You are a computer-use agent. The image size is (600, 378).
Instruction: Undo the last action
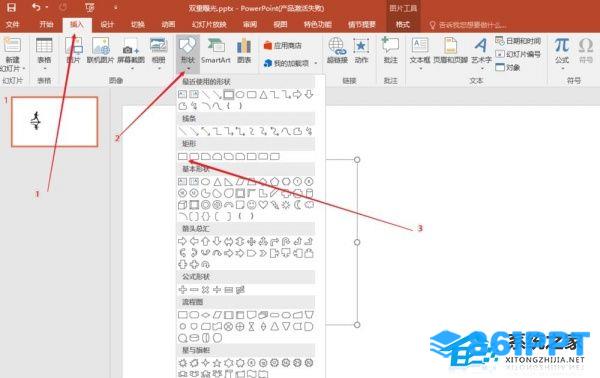click(x=36, y=7)
